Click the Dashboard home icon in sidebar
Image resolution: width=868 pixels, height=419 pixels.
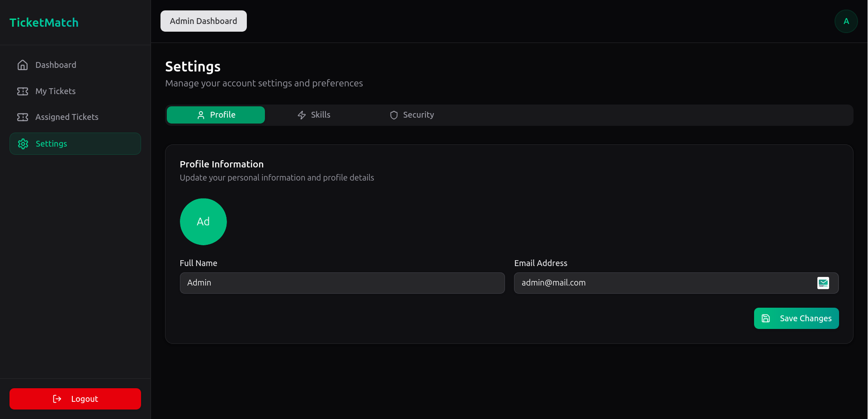[x=23, y=65]
